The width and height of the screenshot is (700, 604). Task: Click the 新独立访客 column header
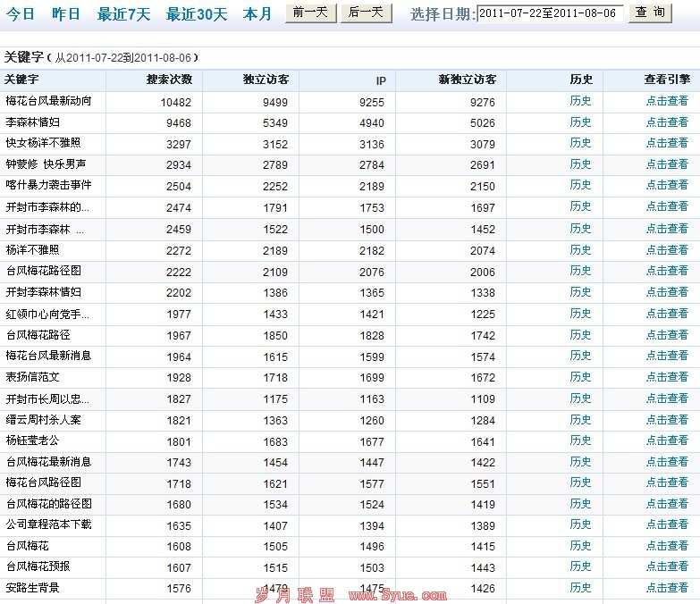pyautogui.click(x=467, y=80)
